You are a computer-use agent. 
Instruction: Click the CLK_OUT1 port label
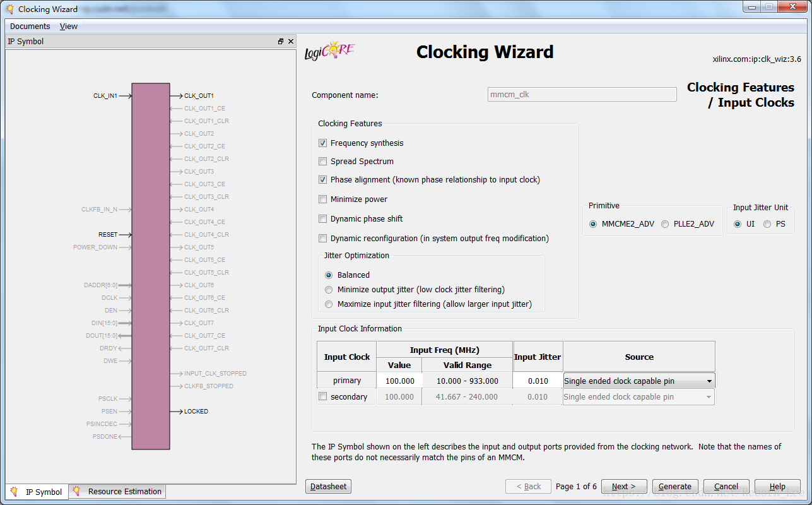(199, 96)
